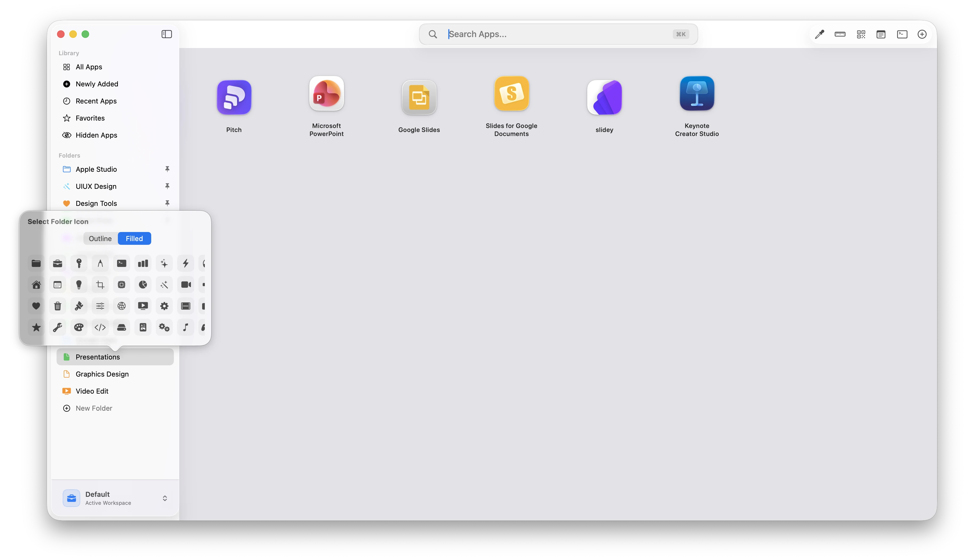Open the terminal tool in top-right toolbar

[x=902, y=34]
